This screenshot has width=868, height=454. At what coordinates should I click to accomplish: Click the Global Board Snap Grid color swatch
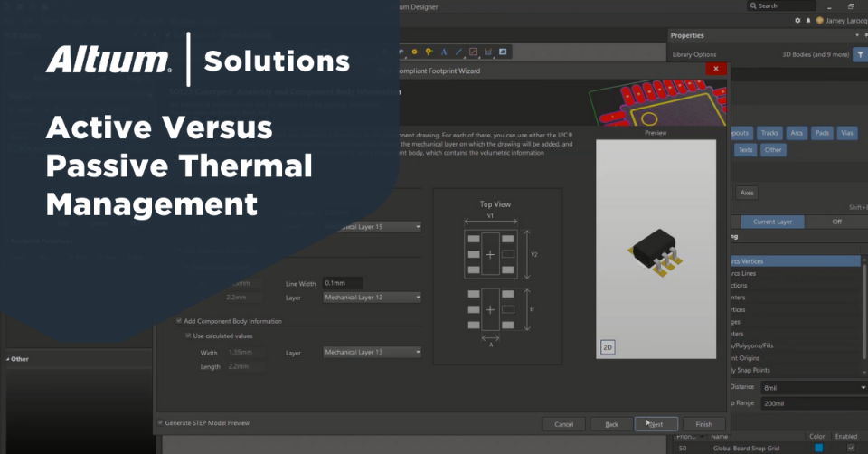819,448
